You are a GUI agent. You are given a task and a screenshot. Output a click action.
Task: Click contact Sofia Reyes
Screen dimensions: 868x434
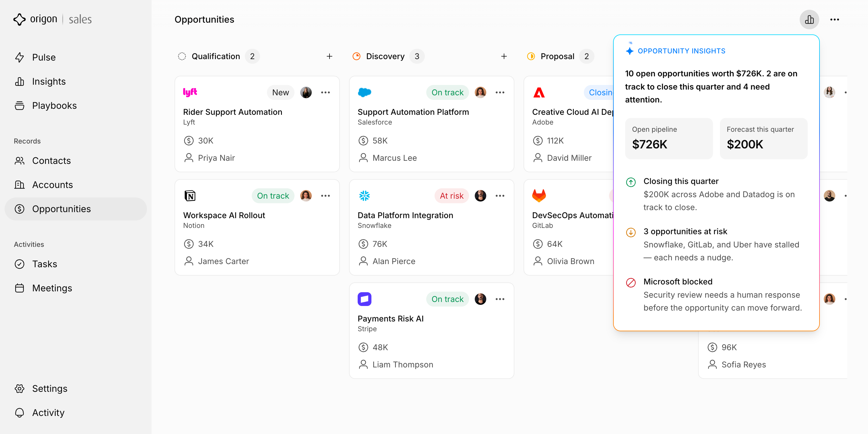coord(744,365)
